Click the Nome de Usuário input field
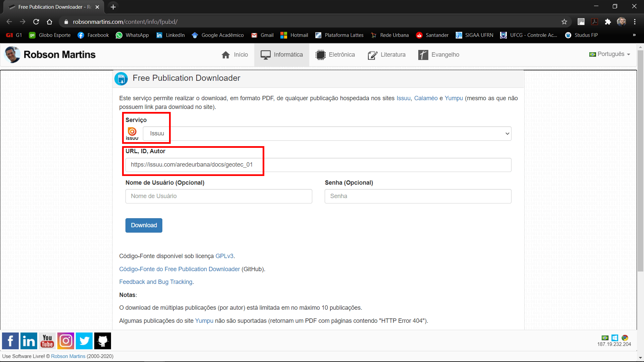The image size is (644, 362). pos(218,196)
